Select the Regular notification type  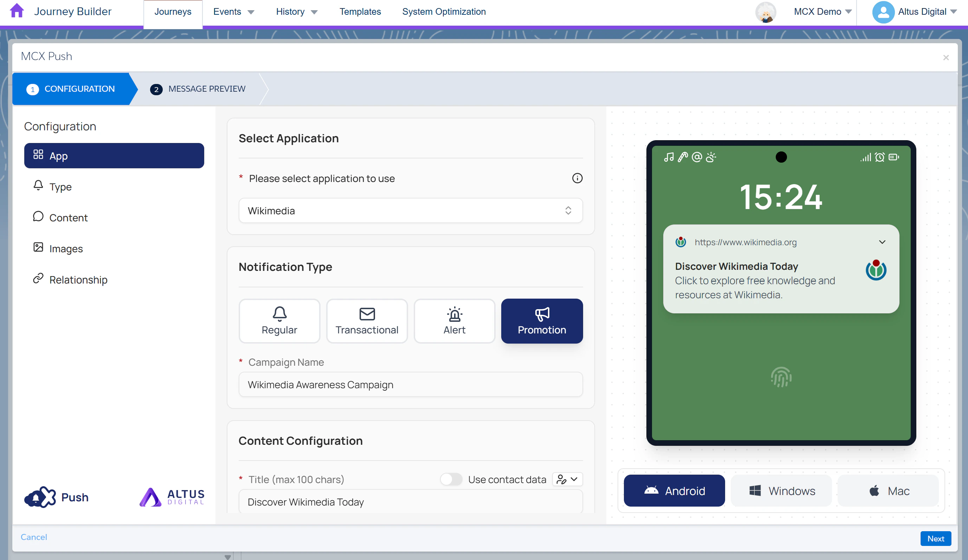tap(279, 321)
